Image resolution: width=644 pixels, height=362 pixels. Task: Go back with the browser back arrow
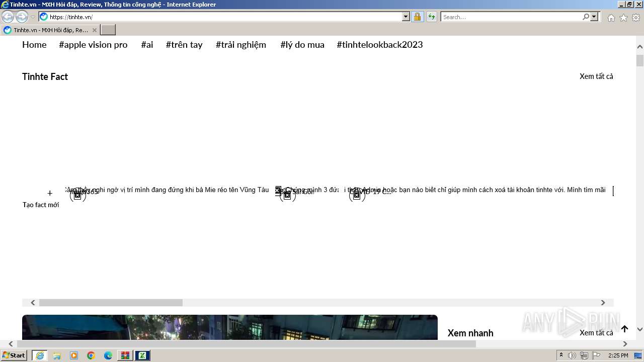tap(8, 17)
